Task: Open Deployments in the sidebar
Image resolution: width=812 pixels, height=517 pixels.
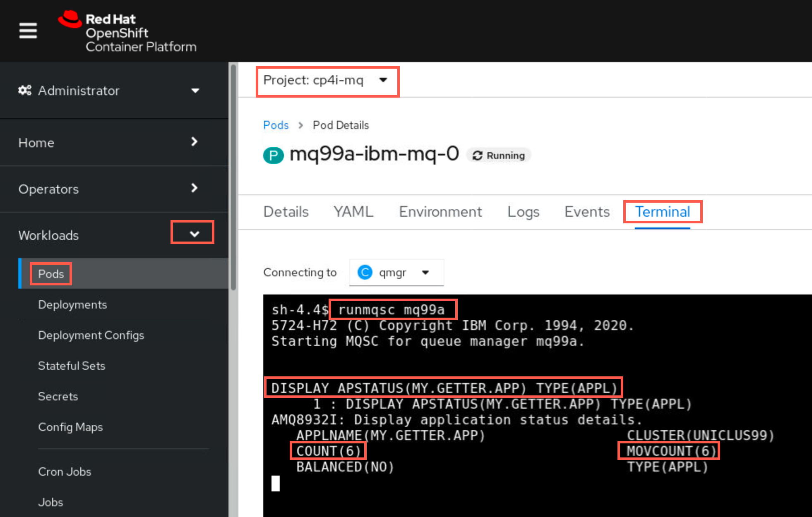Action: click(x=72, y=304)
